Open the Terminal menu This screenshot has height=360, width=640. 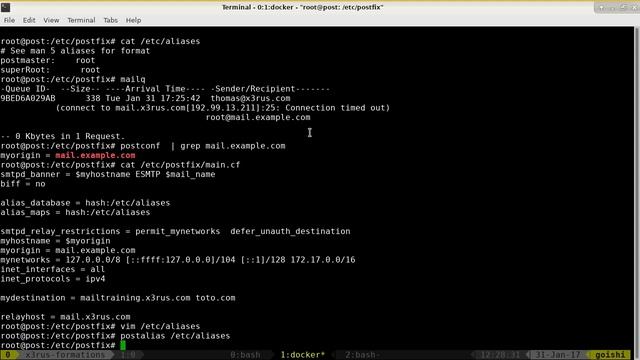(x=81, y=20)
